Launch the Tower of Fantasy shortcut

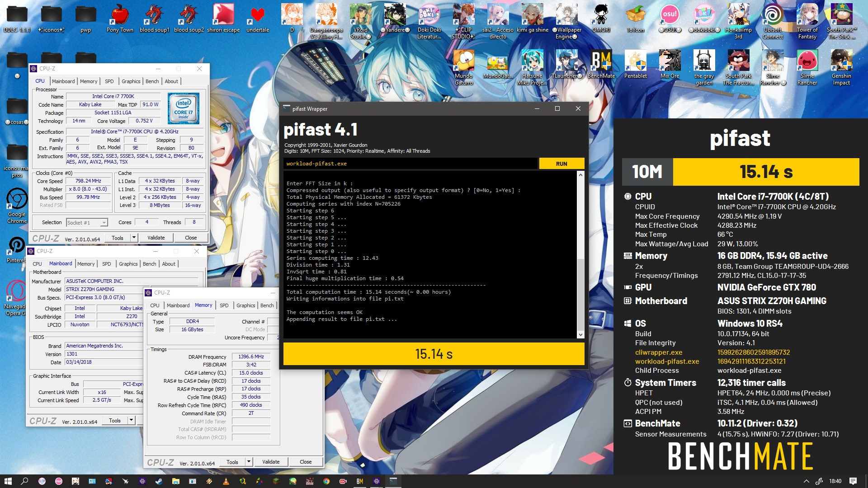pyautogui.click(x=807, y=20)
